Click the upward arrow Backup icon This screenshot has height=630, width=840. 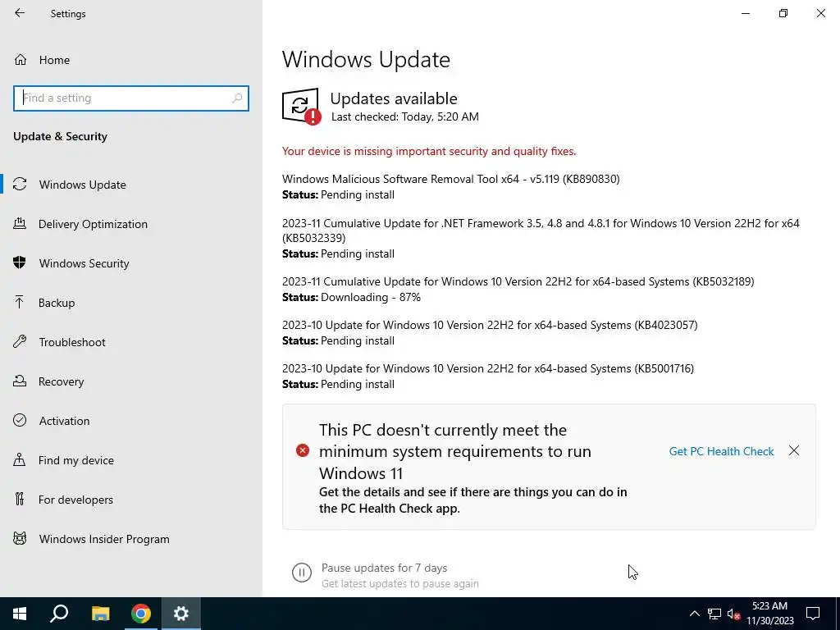pos(20,302)
